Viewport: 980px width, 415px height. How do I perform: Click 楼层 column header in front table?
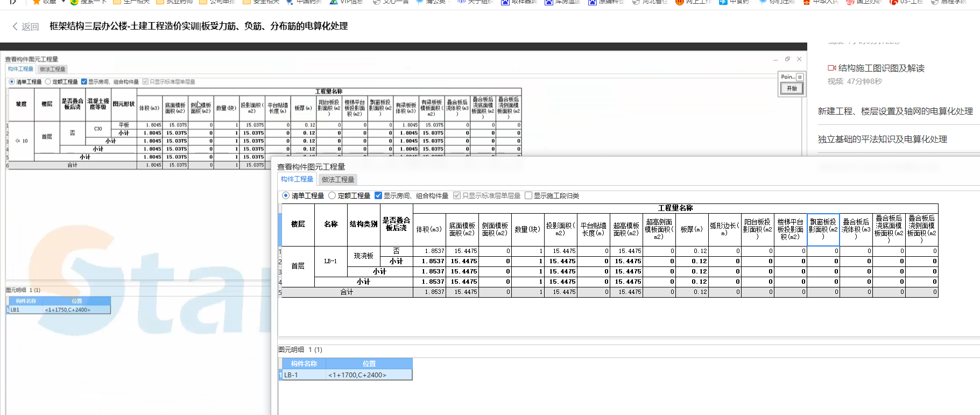click(298, 224)
